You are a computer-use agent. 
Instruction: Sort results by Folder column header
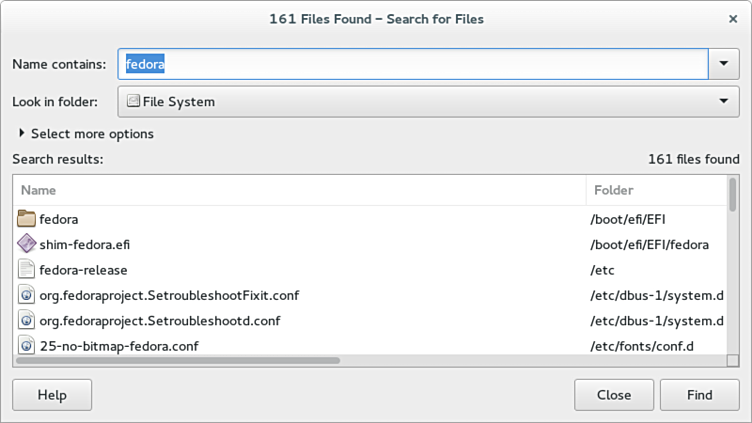[x=655, y=190]
